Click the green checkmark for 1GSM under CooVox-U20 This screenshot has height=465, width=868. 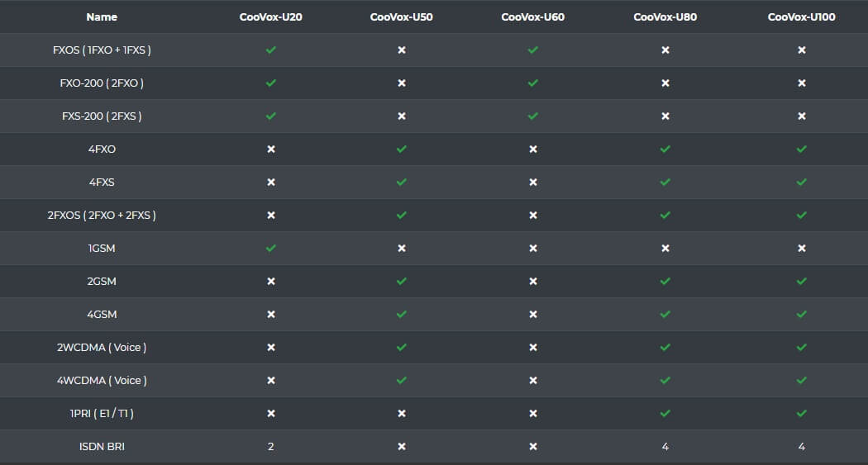271,249
